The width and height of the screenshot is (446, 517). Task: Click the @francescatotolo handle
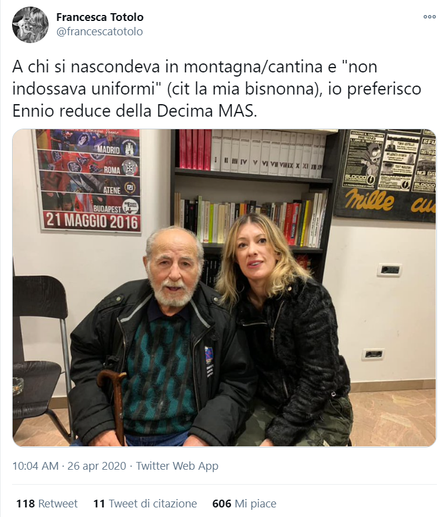coord(100,32)
